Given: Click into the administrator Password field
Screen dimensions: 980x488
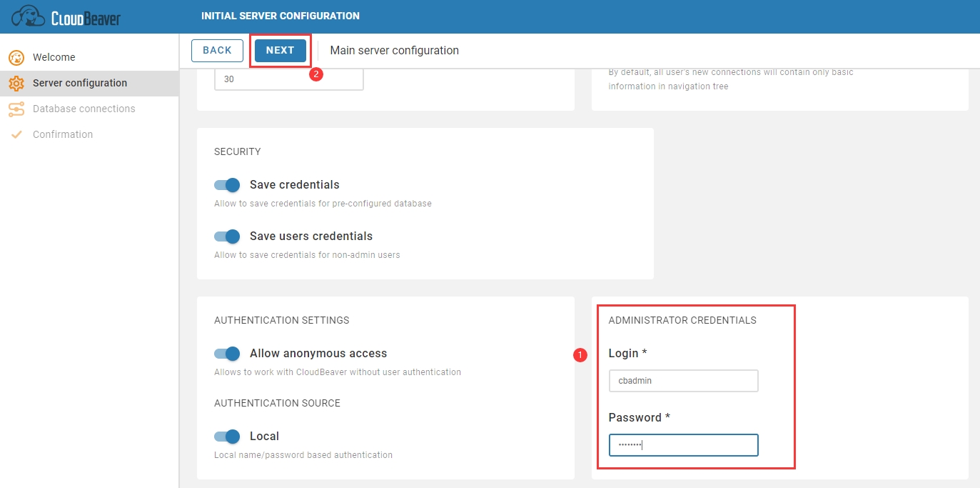Looking at the screenshot, I should [x=683, y=445].
